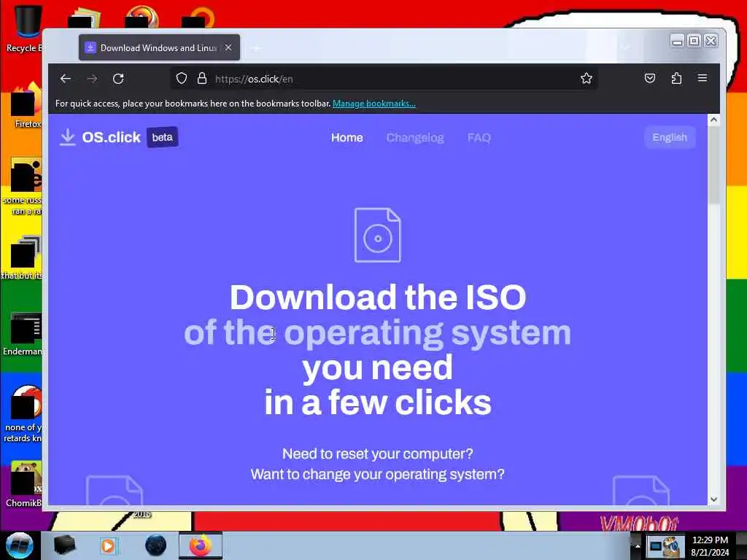
Task: Click the Firefox taskbar button
Action: (201, 545)
